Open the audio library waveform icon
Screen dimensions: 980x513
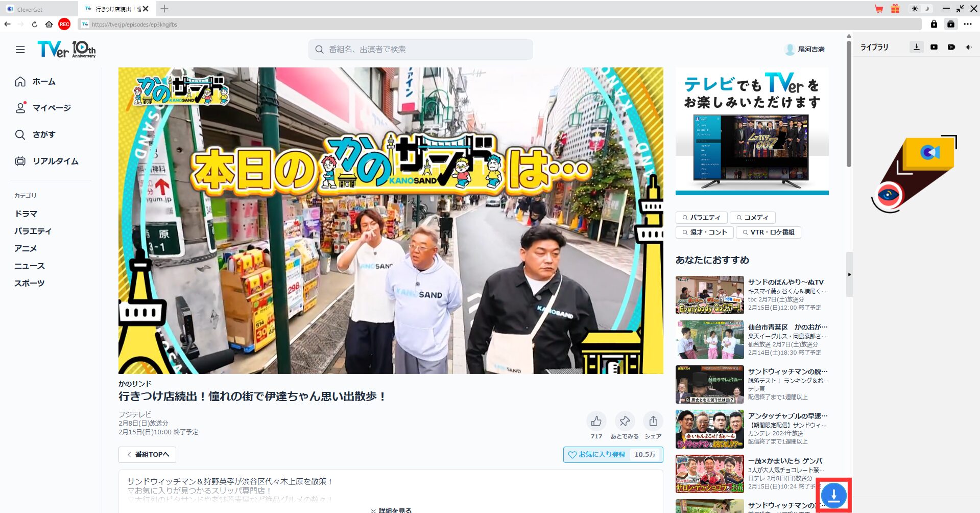click(x=968, y=47)
